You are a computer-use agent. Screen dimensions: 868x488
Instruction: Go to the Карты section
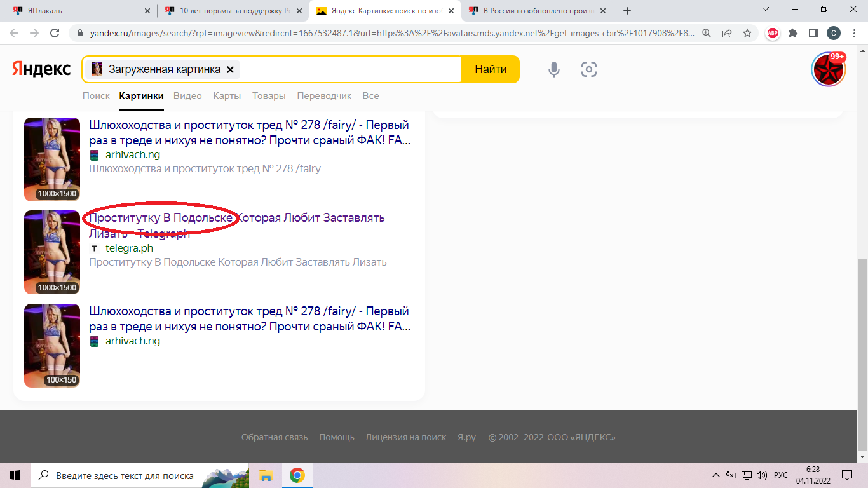tap(227, 96)
